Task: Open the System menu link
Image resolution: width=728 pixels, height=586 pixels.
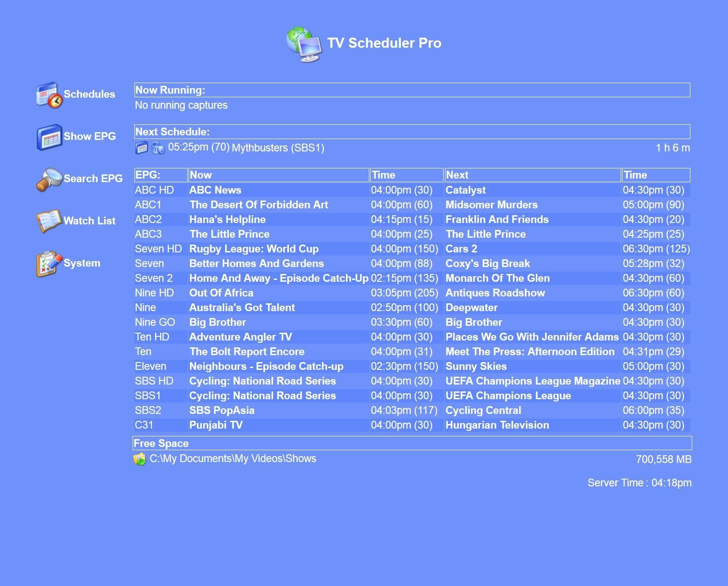Action: 82,263
